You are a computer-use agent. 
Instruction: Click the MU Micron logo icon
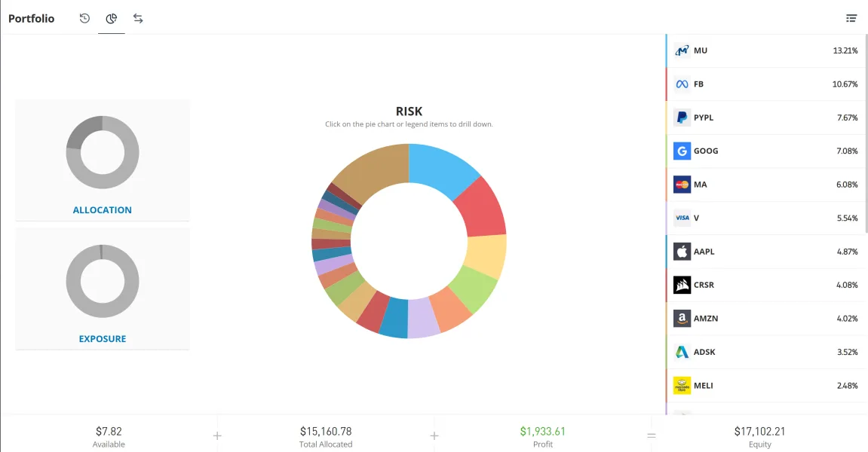[x=682, y=50]
